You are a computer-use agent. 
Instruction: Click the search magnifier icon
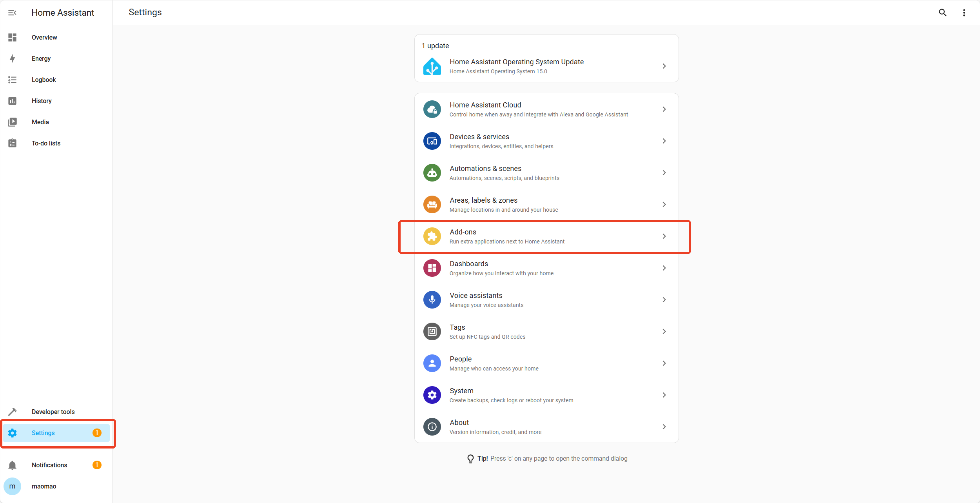click(x=942, y=13)
